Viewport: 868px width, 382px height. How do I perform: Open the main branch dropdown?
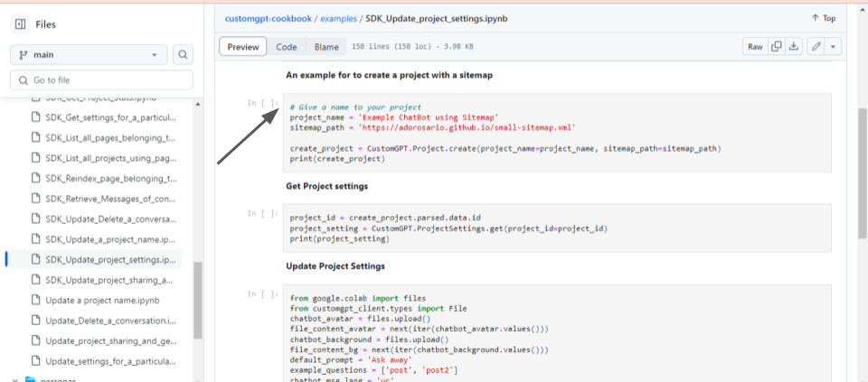(x=89, y=55)
